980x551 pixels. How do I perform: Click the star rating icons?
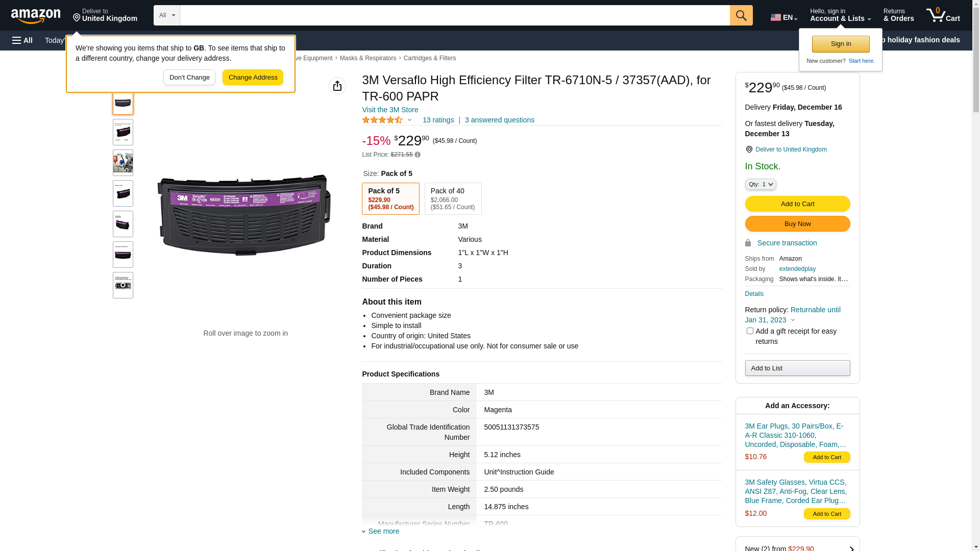coord(382,120)
